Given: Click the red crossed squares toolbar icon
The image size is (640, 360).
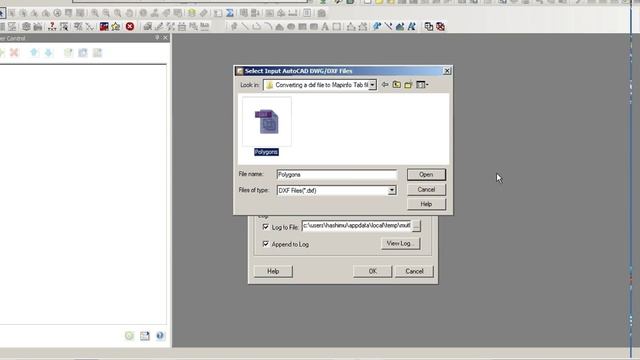Looking at the screenshot, I should pos(440,27).
